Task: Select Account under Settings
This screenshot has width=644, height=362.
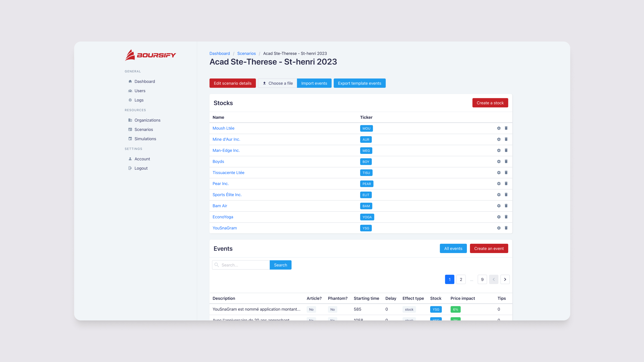Action: [x=142, y=159]
